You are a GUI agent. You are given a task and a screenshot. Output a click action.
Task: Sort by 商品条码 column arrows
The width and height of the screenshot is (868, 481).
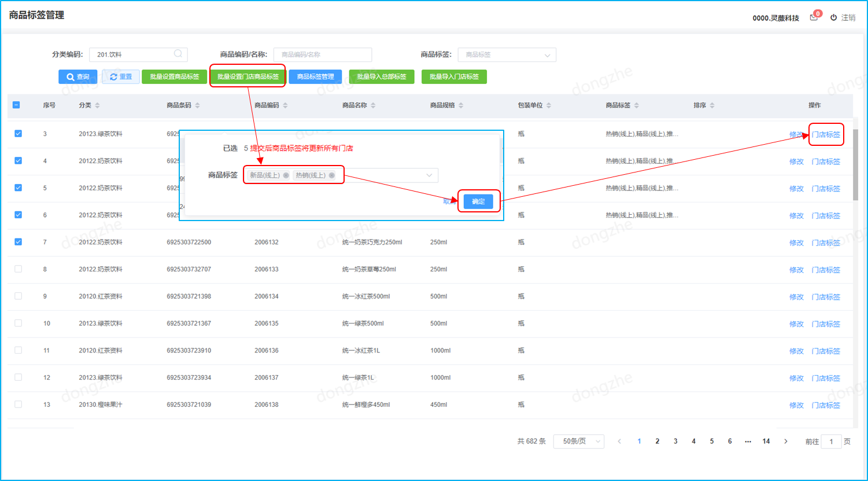pyautogui.click(x=197, y=105)
